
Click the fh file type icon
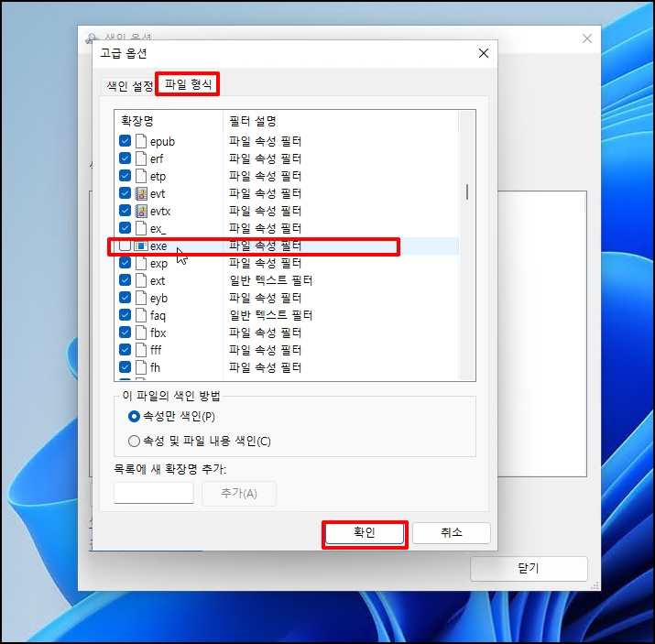[x=141, y=367]
